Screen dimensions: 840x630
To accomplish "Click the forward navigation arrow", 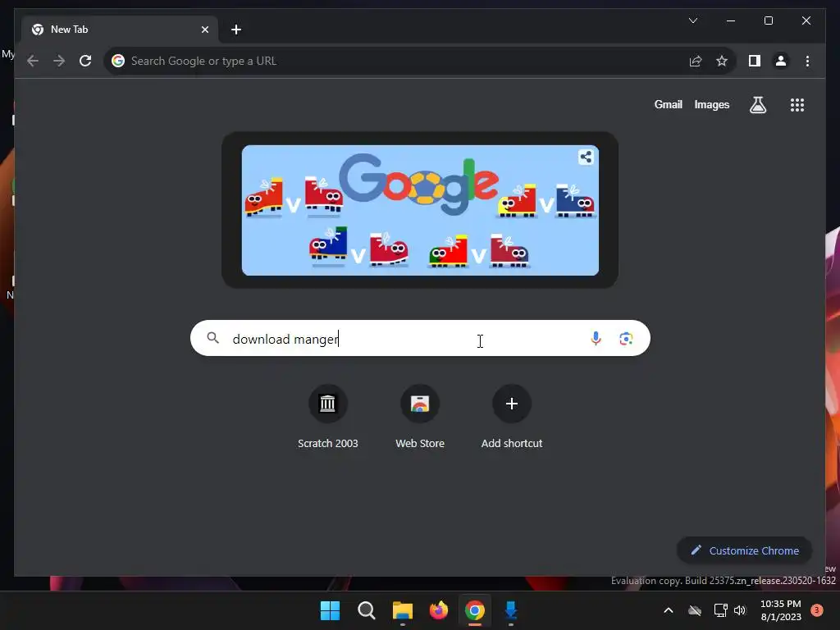I will 59,61.
